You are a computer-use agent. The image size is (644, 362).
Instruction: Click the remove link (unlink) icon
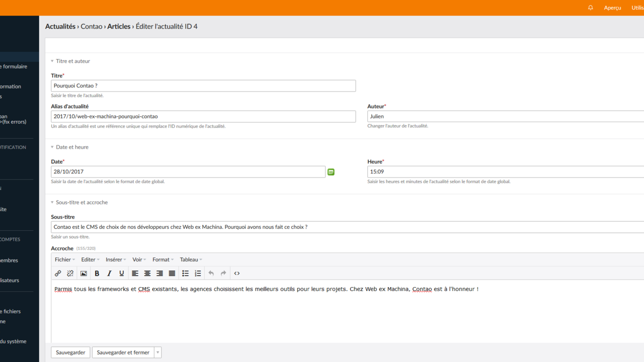coord(70,274)
